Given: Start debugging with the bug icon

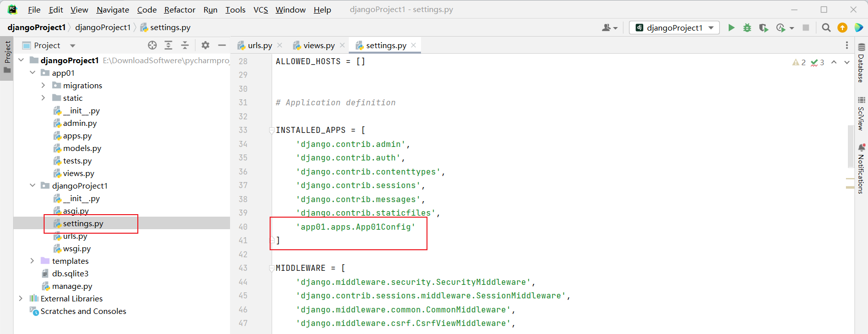Looking at the screenshot, I should (x=747, y=28).
